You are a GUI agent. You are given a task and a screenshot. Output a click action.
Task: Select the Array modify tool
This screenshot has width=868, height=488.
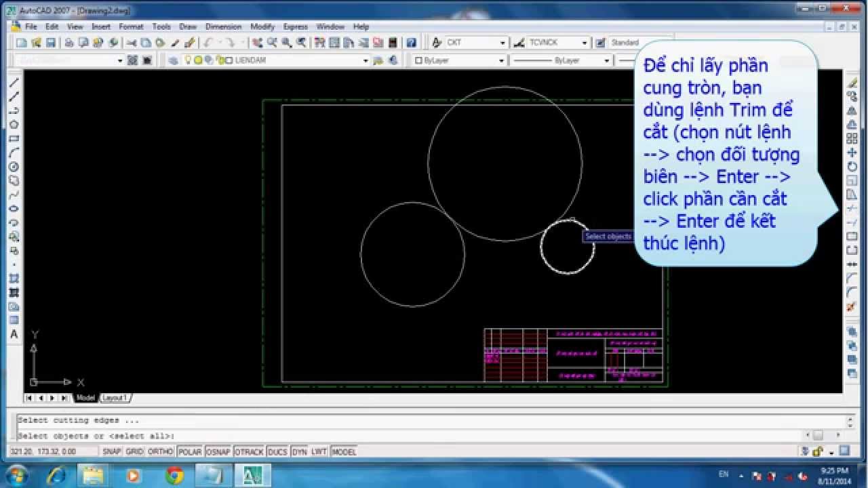[852, 139]
